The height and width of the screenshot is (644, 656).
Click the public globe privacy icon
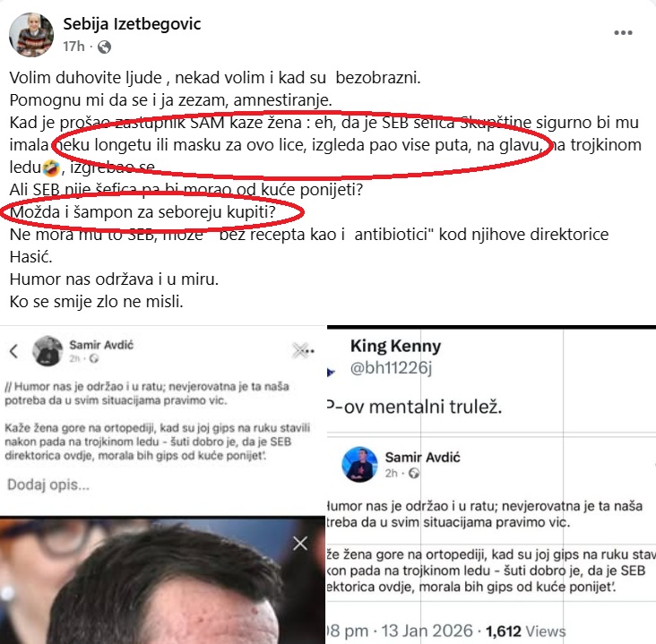pos(104,47)
